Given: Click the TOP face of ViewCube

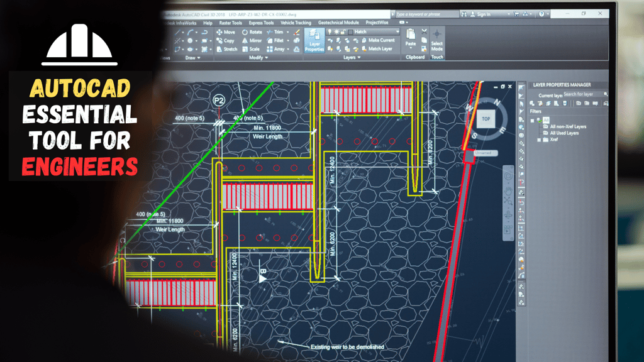Looking at the screenshot, I should pyautogui.click(x=486, y=119).
